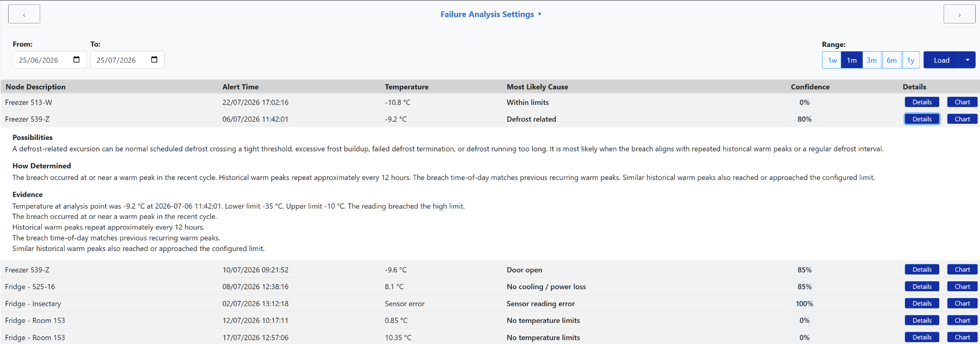Open the Load button's dropdown arrow
Image resolution: width=980 pixels, height=344 pixels.
click(968, 60)
